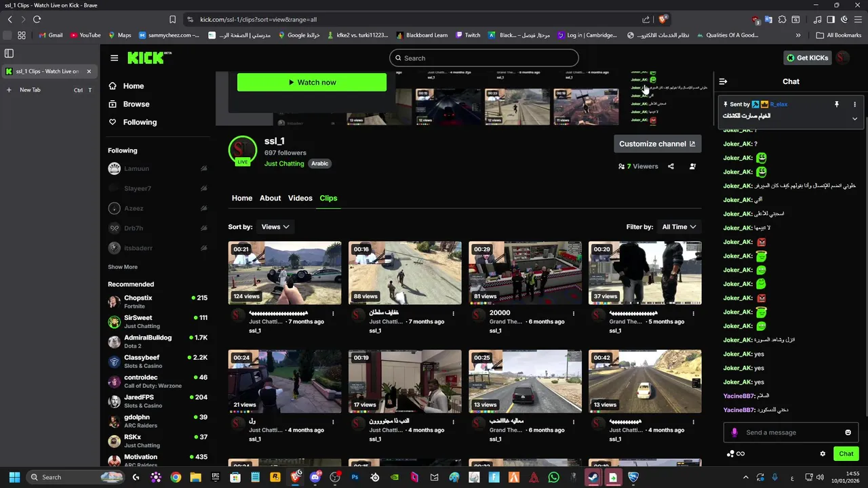Open Brave Shields icon in address bar
The width and height of the screenshot is (868, 488).
(663, 20)
